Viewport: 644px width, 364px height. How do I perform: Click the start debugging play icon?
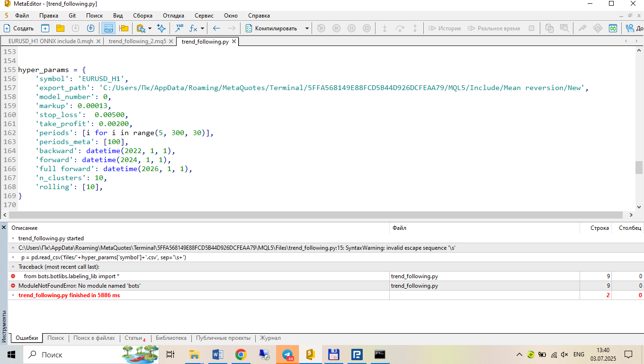click(336, 28)
